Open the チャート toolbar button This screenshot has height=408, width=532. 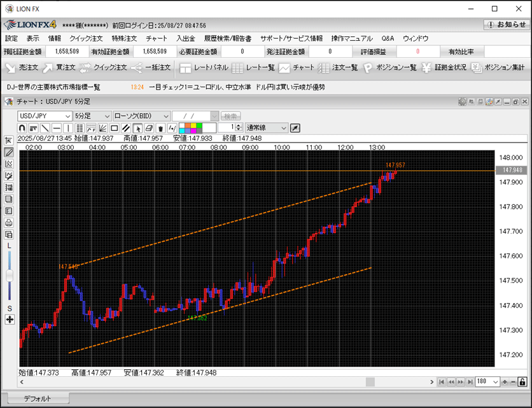pyautogui.click(x=297, y=67)
